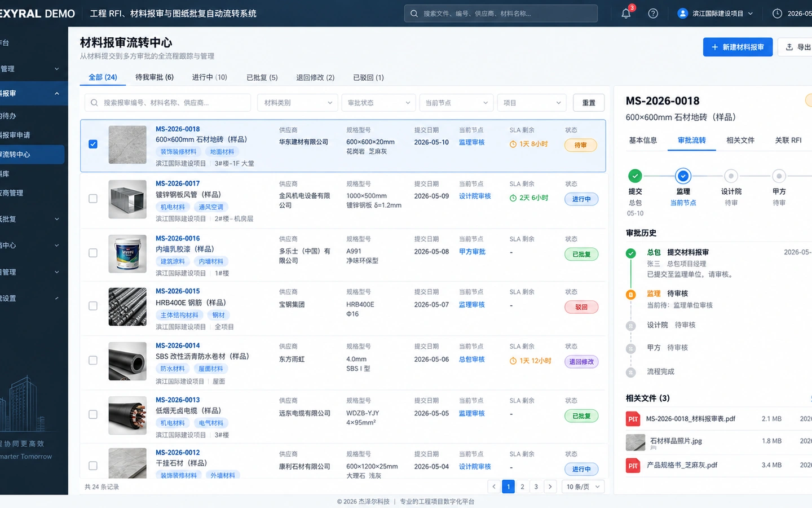
Task: Expand the 滨江国际建设项目 project switcher
Action: pyautogui.click(x=715, y=14)
